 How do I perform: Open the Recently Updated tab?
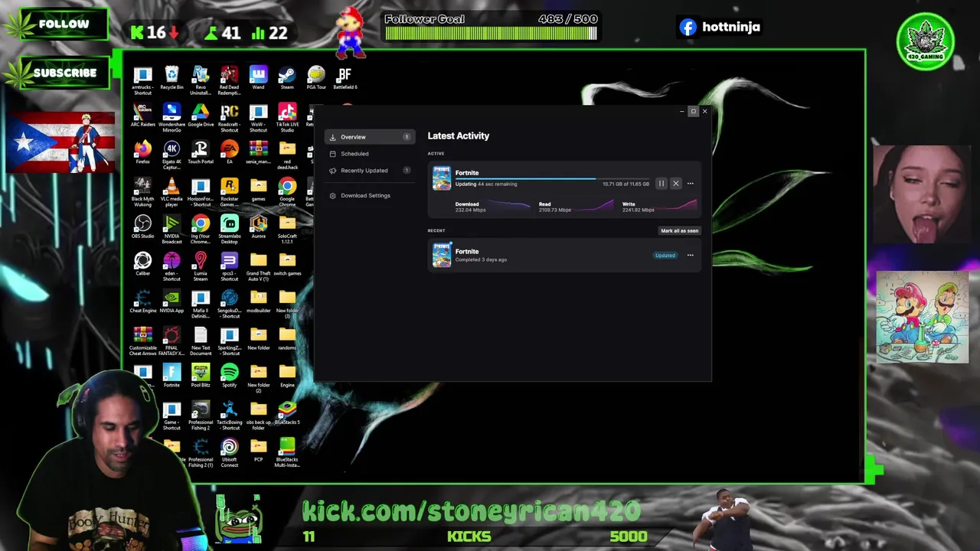tap(370, 171)
